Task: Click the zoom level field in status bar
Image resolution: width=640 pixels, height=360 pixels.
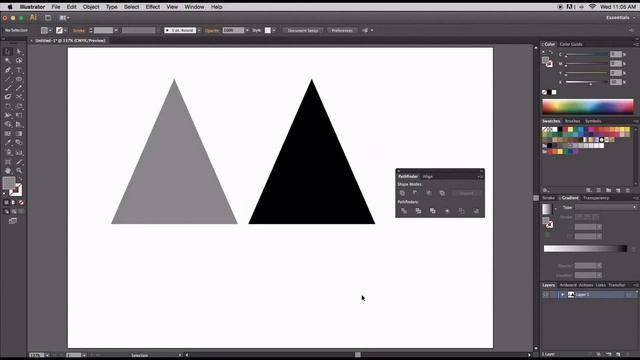Action: click(x=36, y=355)
